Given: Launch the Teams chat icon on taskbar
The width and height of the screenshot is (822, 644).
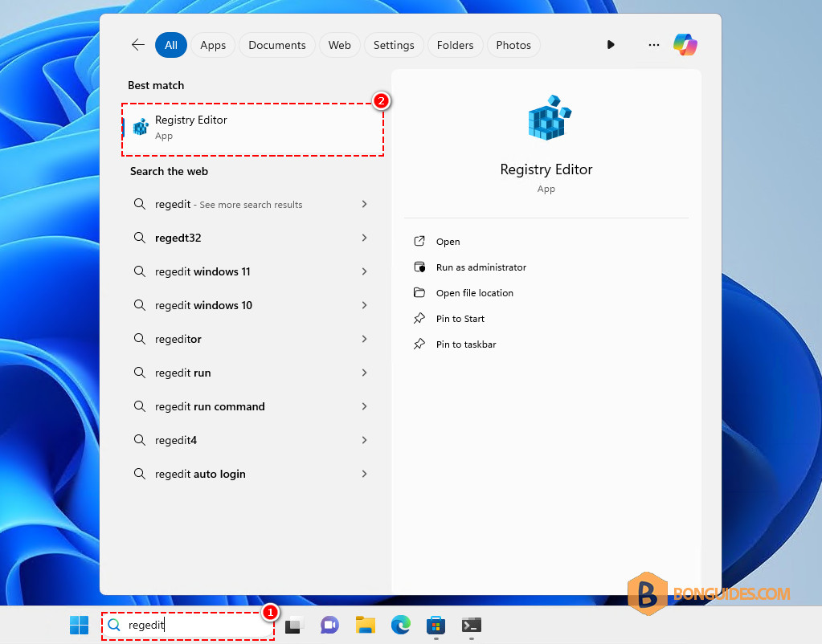Looking at the screenshot, I should (329, 625).
